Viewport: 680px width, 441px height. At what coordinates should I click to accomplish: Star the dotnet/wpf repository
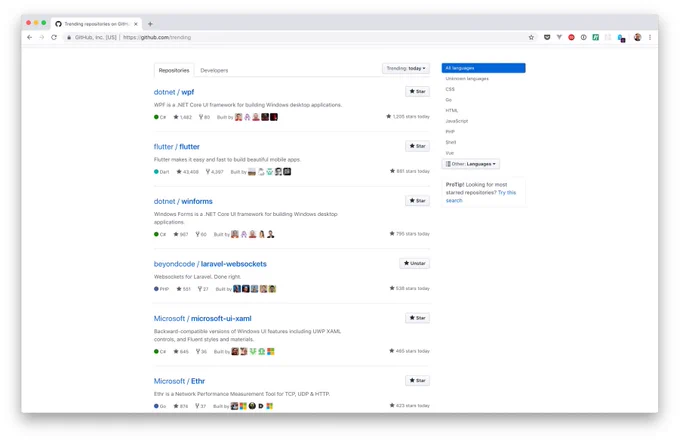[417, 91]
